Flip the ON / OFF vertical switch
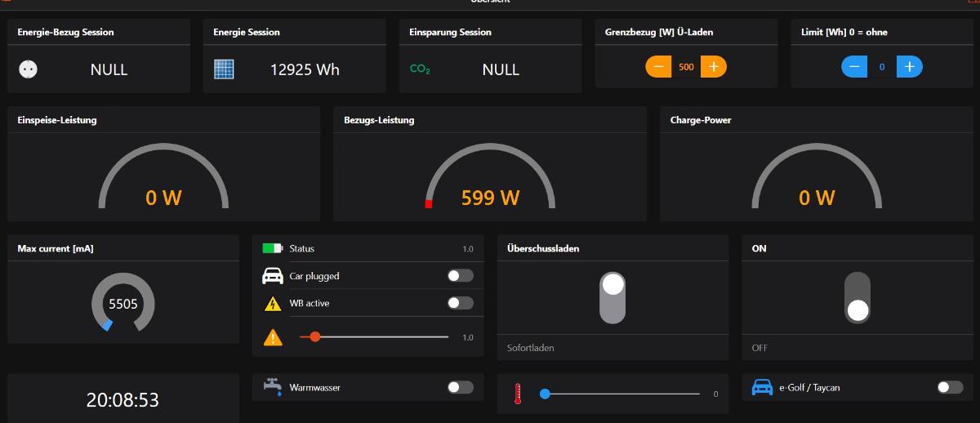This screenshot has width=980, height=423. pos(857,297)
